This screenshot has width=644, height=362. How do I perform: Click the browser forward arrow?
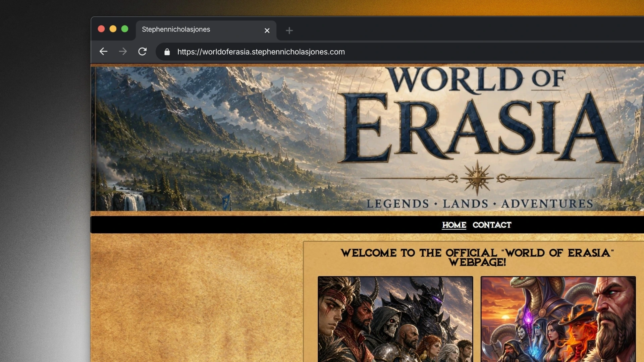pyautogui.click(x=123, y=52)
